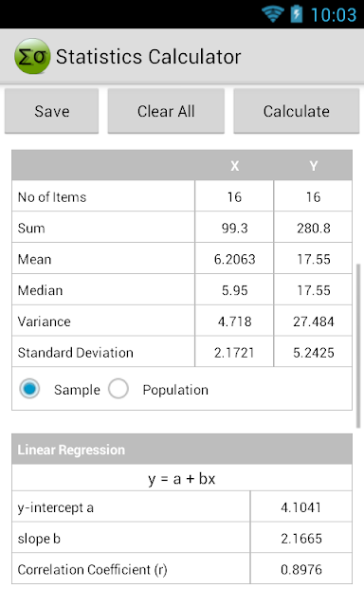This screenshot has width=364, height=607.
Task: Tap the X mean value 6.2063
Action: (234, 259)
